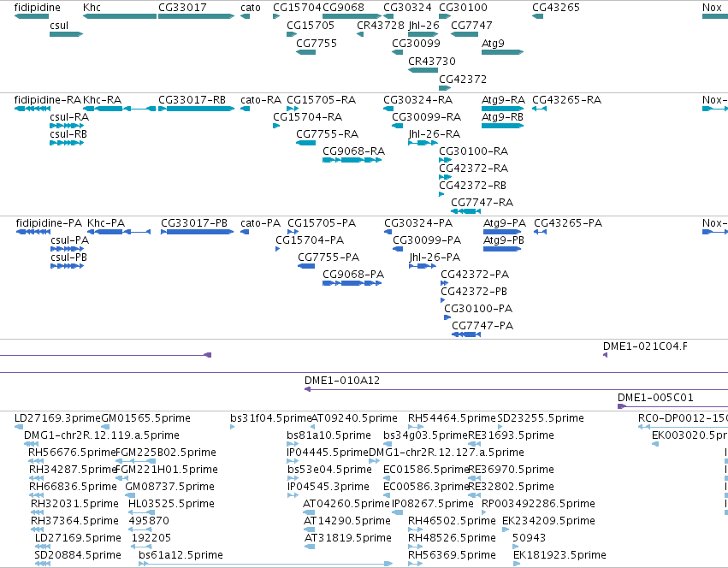The width and height of the screenshot is (728, 568).
Task: Click the CR43728 gene label
Action: tap(381, 26)
